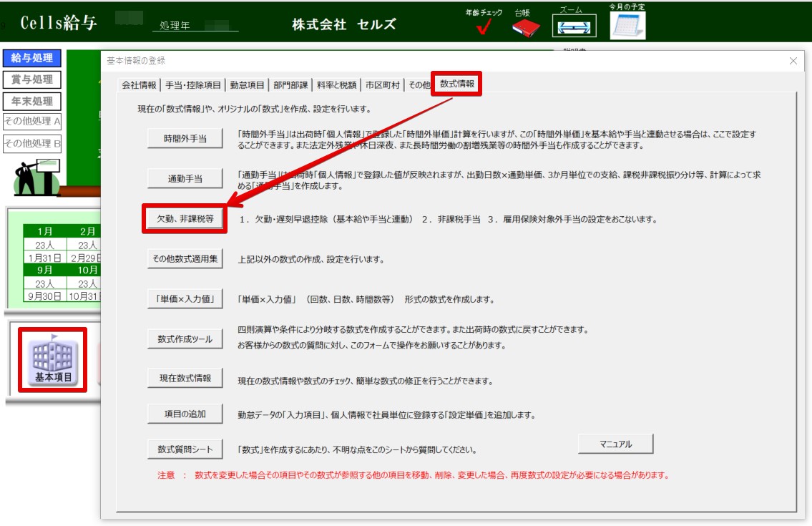Click the presenter silhouette icon
Viewport: 812px width, 526px height.
pos(32,179)
